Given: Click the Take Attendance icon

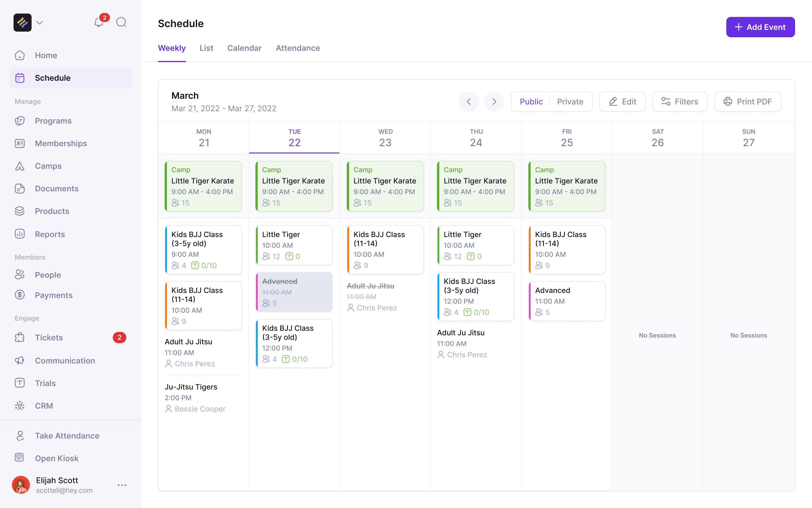Looking at the screenshot, I should [20, 436].
